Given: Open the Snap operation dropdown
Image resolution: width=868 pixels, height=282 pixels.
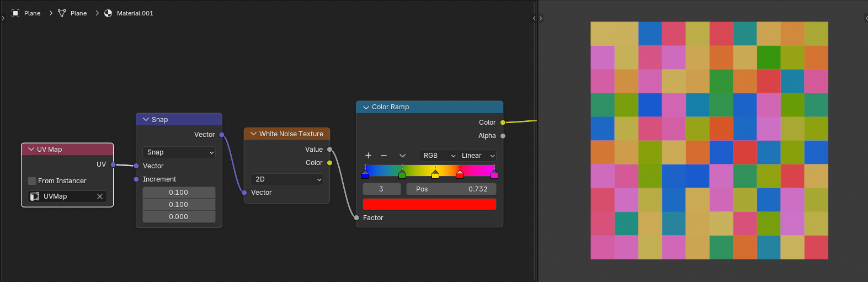Looking at the screenshot, I should tap(179, 152).
